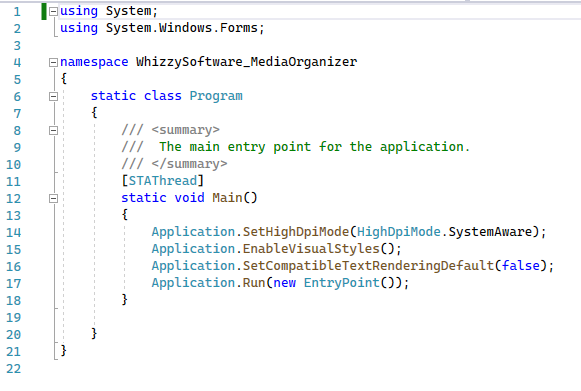This screenshot has height=391, width=581.
Task: Collapse the using directives block
Action: (x=53, y=11)
